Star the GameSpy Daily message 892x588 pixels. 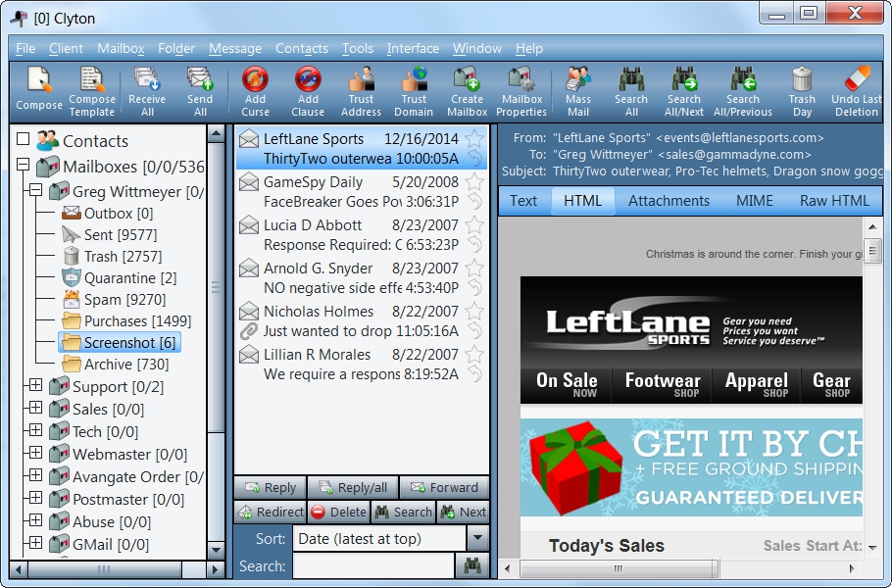pos(474,181)
